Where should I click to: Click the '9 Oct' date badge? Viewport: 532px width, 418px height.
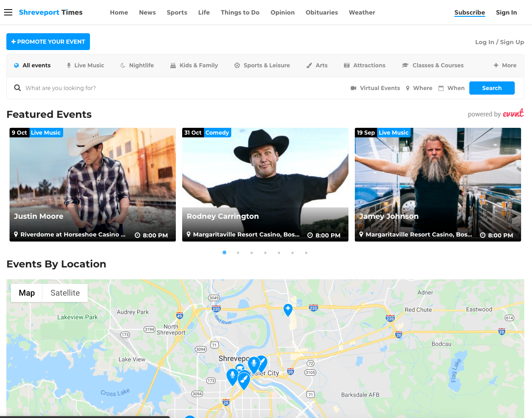20,132
